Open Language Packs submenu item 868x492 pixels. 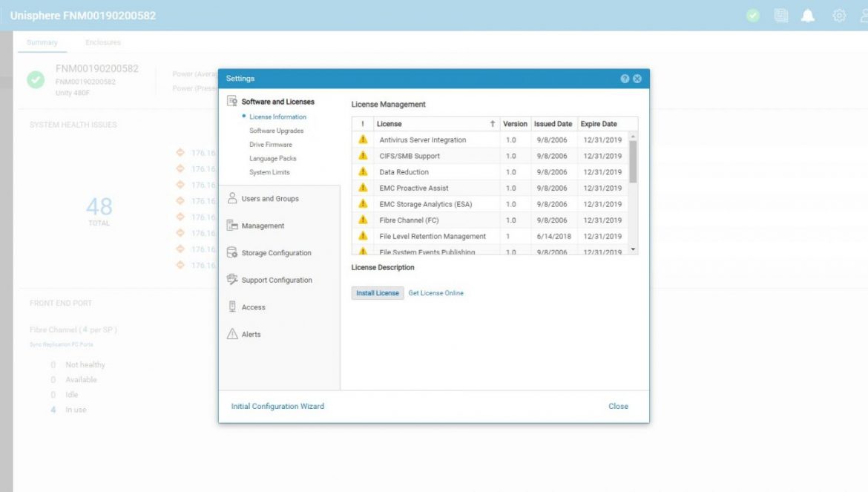[x=272, y=158]
